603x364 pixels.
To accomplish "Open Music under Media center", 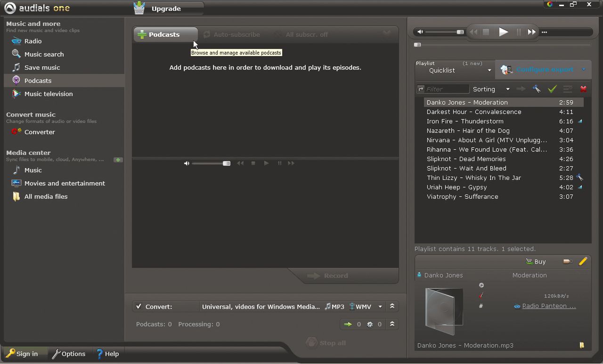I will pos(33,170).
